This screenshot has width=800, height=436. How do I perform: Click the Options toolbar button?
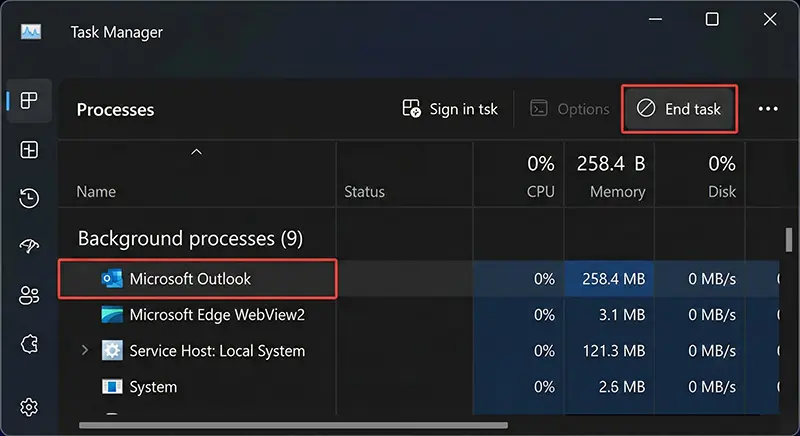point(569,109)
